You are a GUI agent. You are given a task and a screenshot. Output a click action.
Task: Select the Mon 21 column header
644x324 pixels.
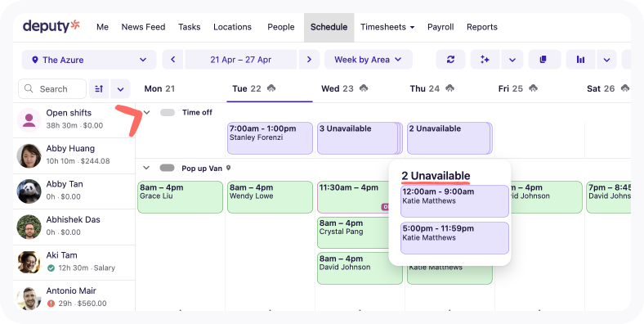(159, 88)
